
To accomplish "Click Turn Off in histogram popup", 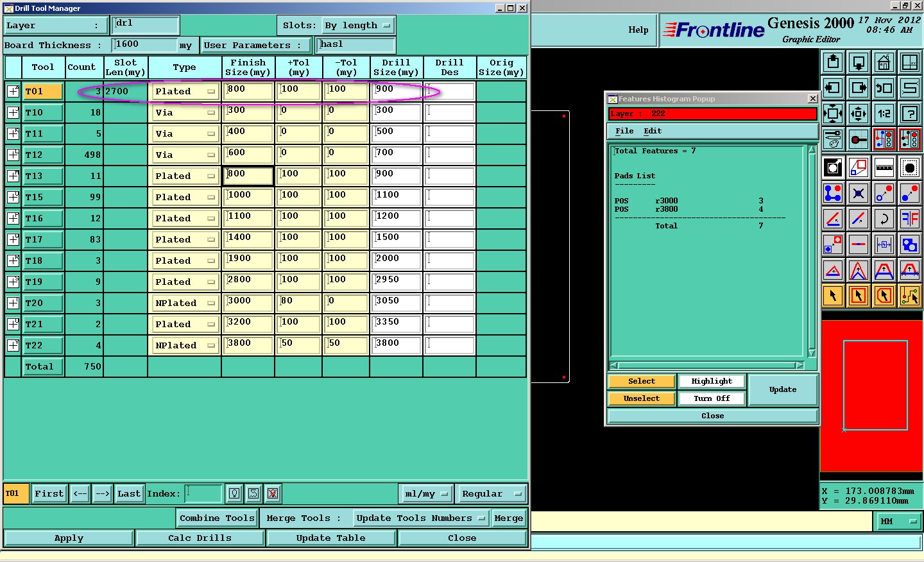I will click(x=712, y=398).
